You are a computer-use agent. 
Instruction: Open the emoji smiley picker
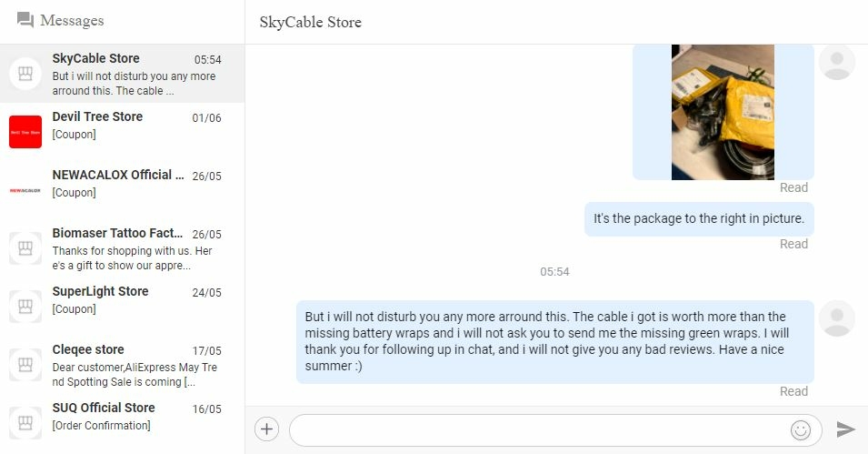pyautogui.click(x=801, y=429)
